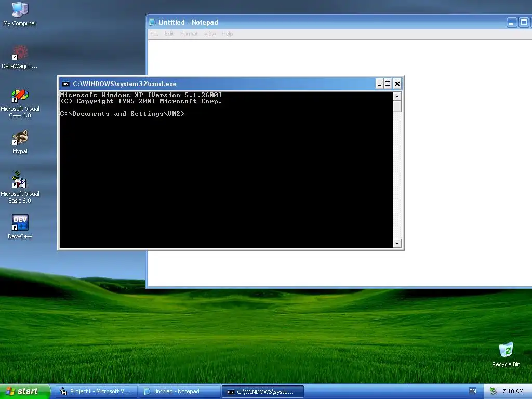The image size is (532, 399).
Task: Click cmd scrollbar up arrow
Action: (397, 96)
